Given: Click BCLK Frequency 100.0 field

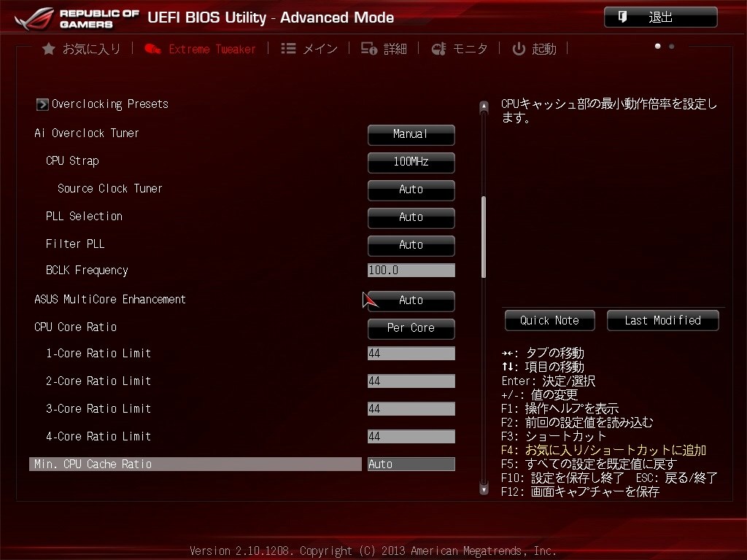Looking at the screenshot, I should coord(411,270).
